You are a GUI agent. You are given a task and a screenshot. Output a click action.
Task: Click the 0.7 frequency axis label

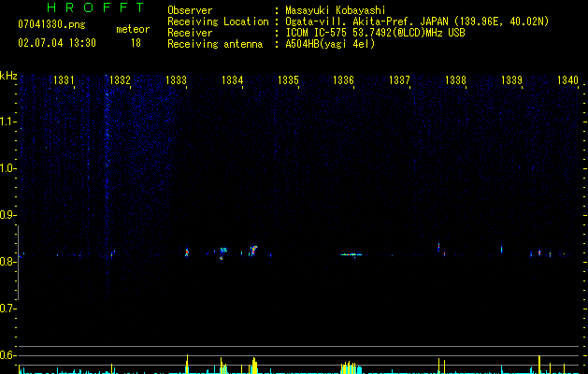(7, 309)
